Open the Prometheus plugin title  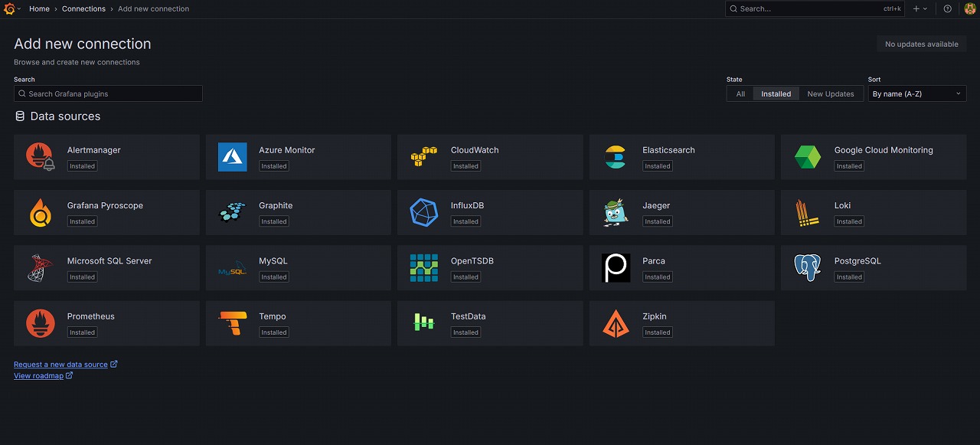91,316
